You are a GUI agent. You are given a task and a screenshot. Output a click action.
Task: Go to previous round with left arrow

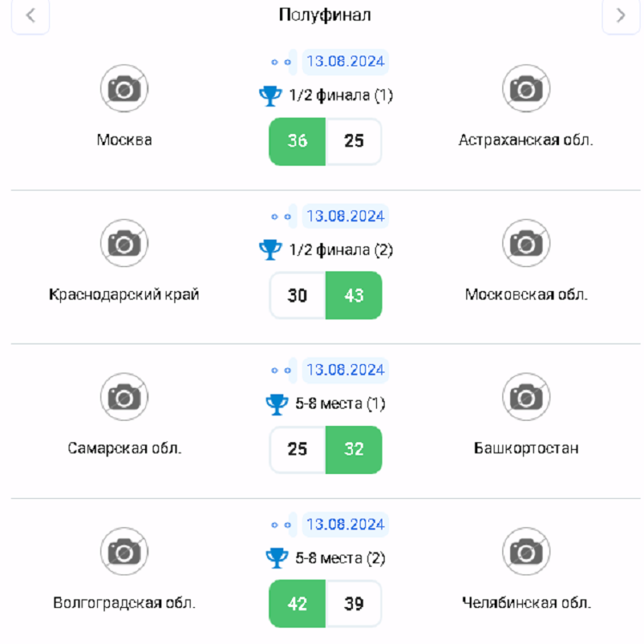point(31,16)
